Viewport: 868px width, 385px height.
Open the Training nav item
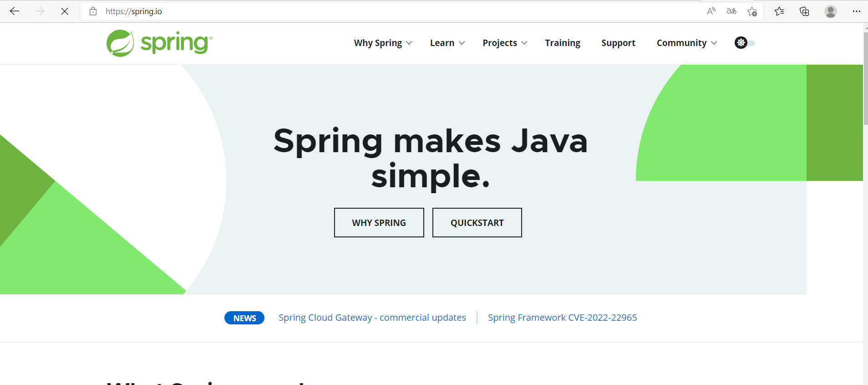tap(563, 43)
